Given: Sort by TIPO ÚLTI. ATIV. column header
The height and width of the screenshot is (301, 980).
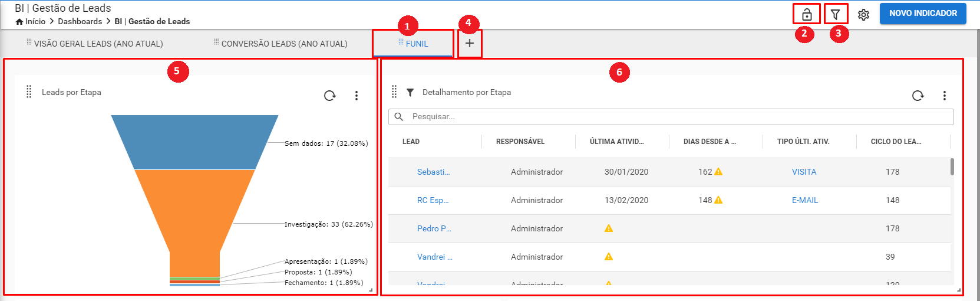Looking at the screenshot, I should (803, 142).
